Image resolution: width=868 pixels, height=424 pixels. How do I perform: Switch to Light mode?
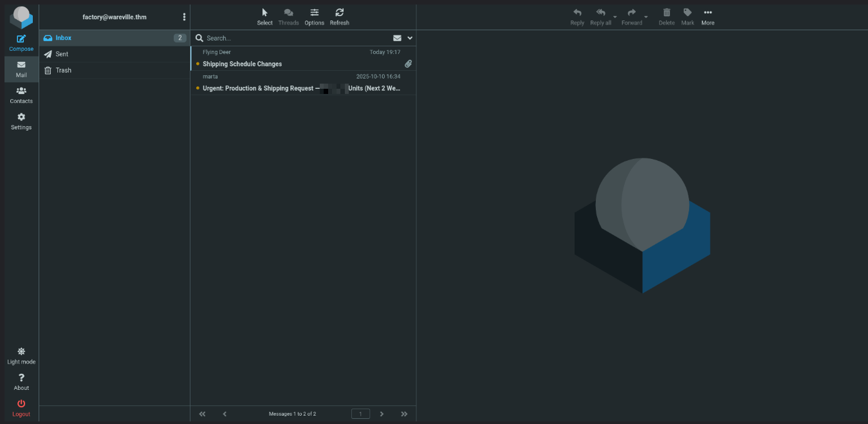(x=21, y=355)
